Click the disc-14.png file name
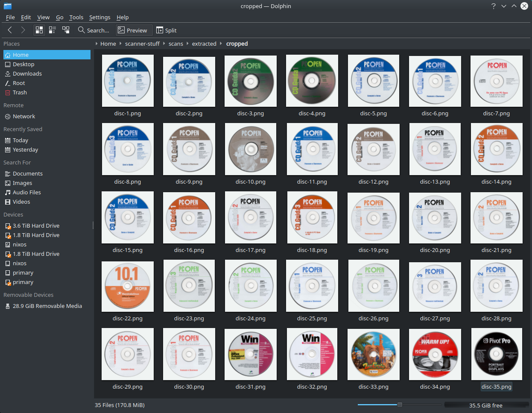 497,182
